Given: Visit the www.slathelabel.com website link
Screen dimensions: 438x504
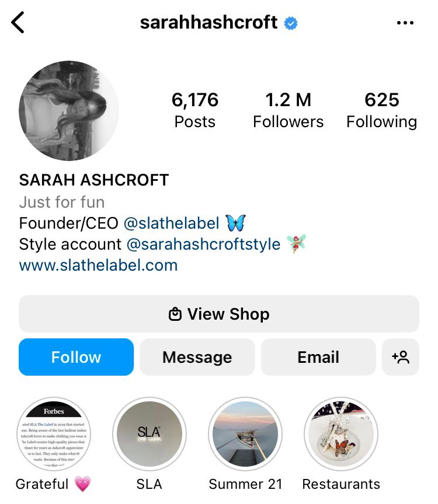Looking at the screenshot, I should 99,265.
